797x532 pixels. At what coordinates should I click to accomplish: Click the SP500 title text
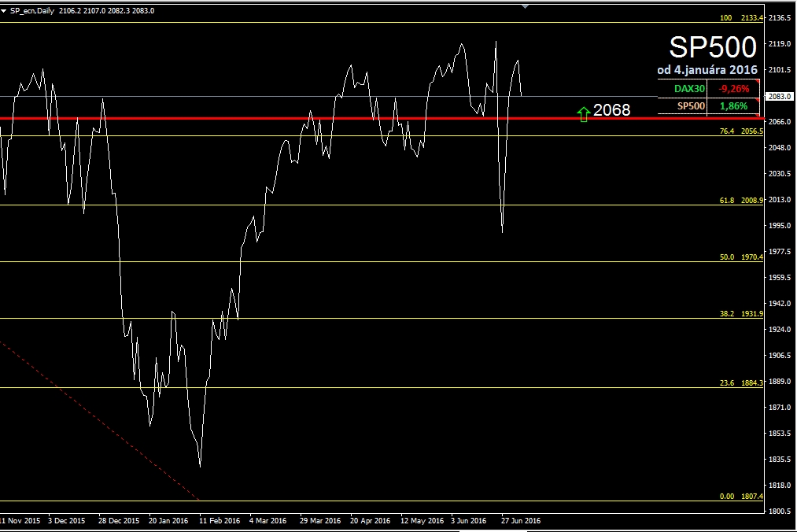tap(713, 47)
